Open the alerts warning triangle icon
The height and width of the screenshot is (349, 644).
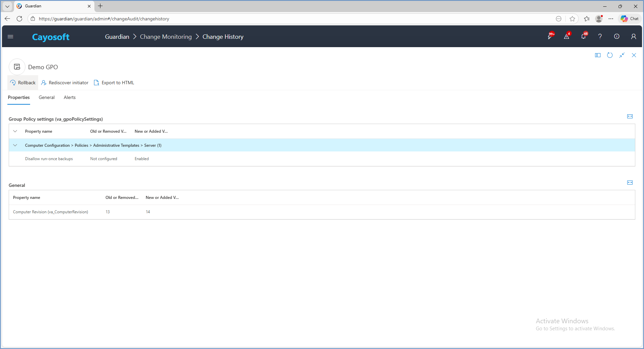coord(566,36)
